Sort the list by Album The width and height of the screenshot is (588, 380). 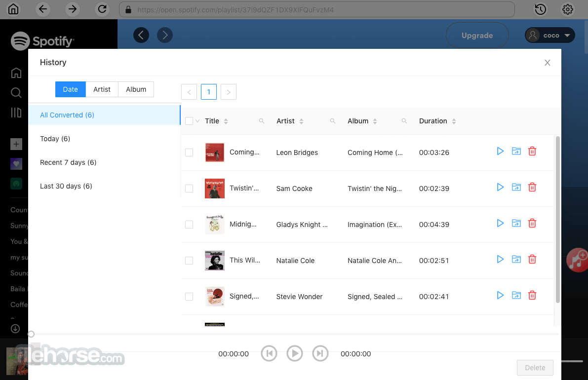click(375, 121)
